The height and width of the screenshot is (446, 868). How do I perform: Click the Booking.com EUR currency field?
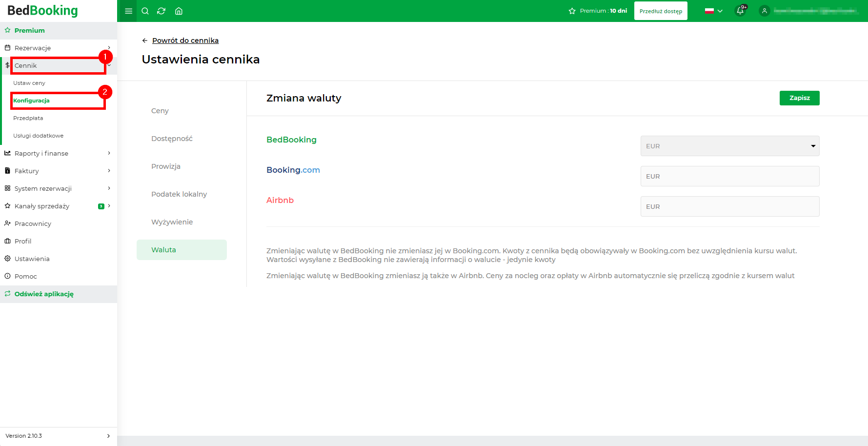point(730,176)
